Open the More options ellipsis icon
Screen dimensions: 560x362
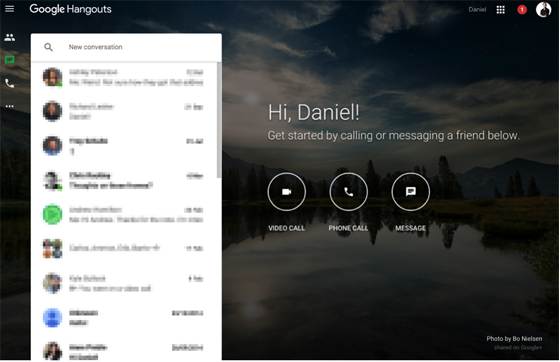click(x=10, y=106)
